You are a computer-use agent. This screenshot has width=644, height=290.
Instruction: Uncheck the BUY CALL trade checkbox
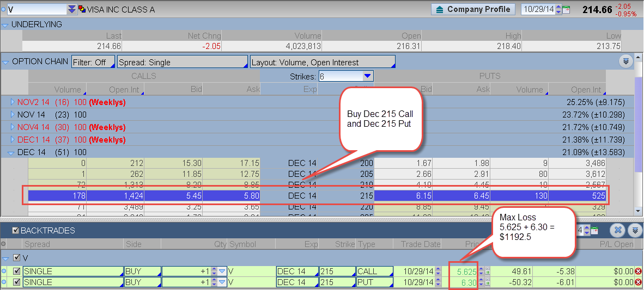click(17, 272)
